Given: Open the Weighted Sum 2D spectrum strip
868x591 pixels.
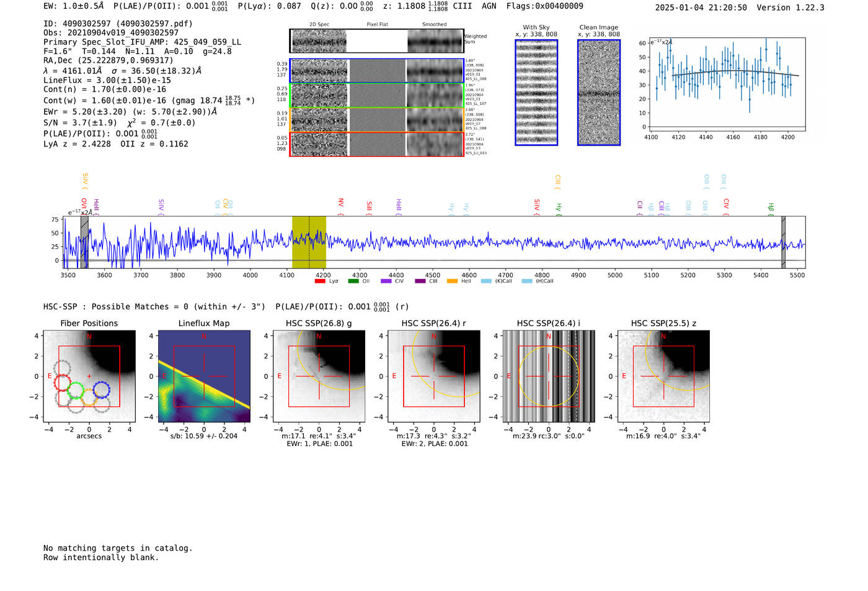Looking at the screenshot, I should point(376,41).
